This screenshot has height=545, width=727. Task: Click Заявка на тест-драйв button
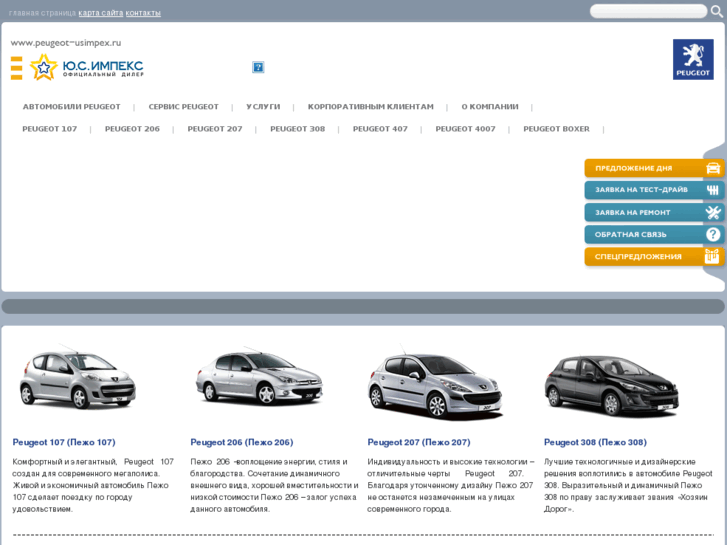click(654, 190)
